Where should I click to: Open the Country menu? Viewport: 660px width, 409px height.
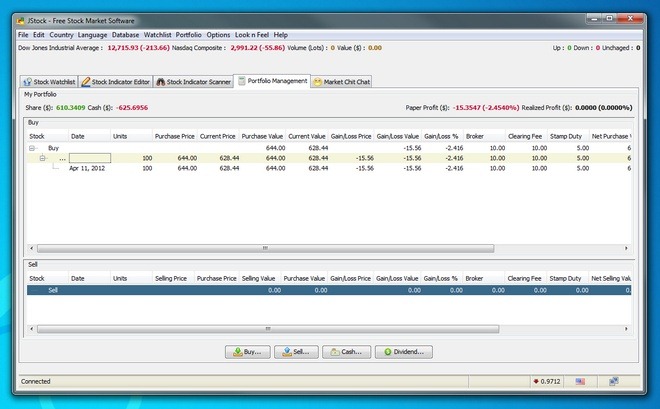click(x=61, y=35)
